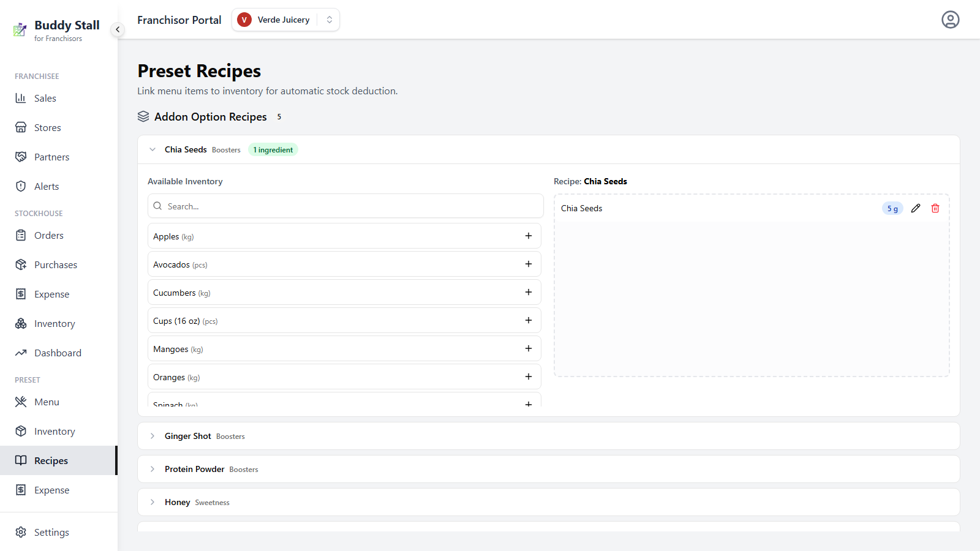Click the Chia Seeds ingredient name in recipe
The image size is (980, 551).
coord(582,208)
